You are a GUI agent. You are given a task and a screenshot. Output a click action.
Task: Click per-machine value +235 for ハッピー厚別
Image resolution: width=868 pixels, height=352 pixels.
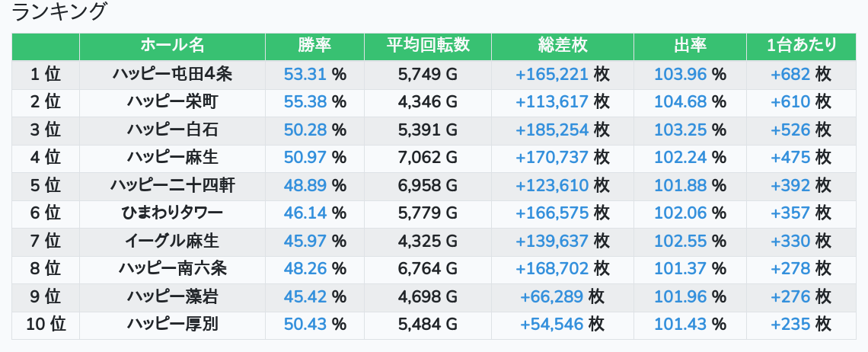(790, 324)
